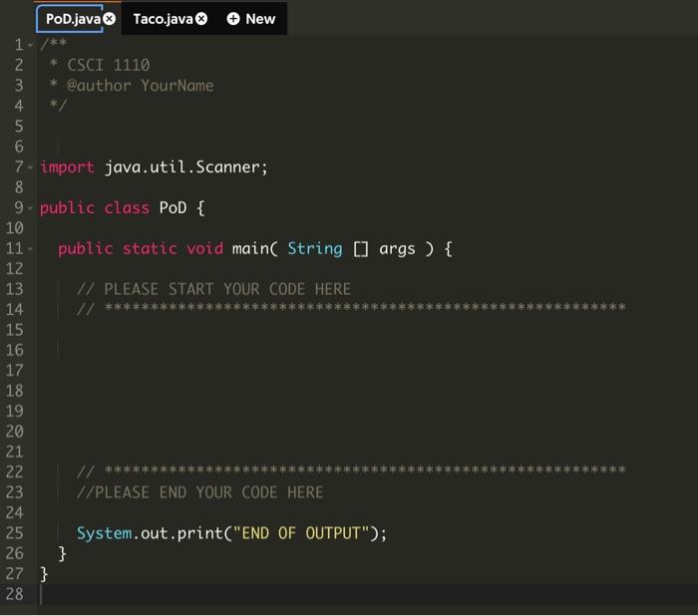Screen dimensions: 698x616
Task: Click 'args' parameter on line 11
Action: [x=397, y=249]
